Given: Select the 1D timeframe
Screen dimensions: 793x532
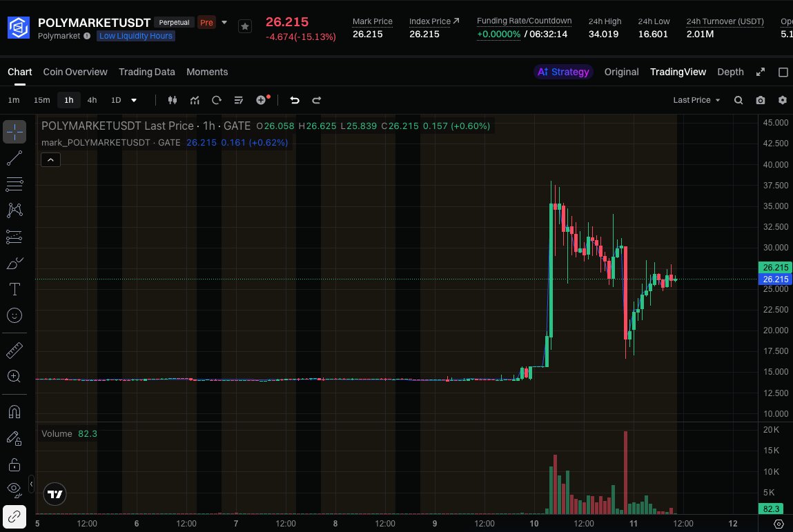Looking at the screenshot, I should pos(116,100).
